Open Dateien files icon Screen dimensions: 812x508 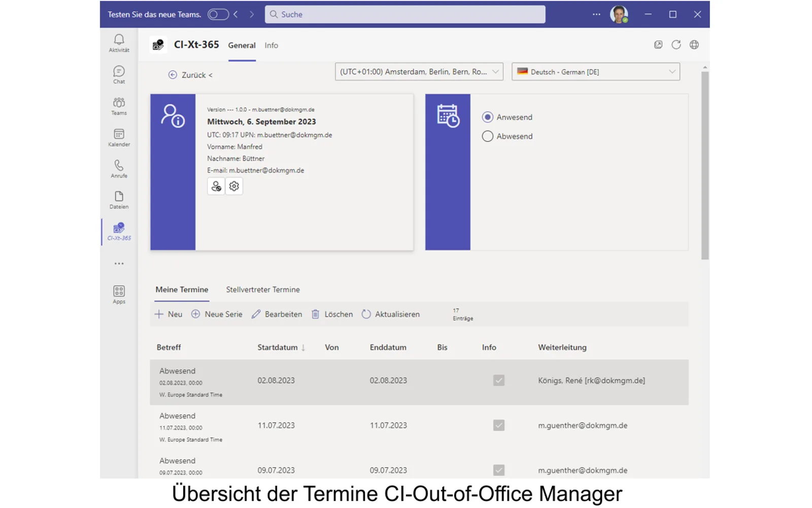[x=119, y=200]
